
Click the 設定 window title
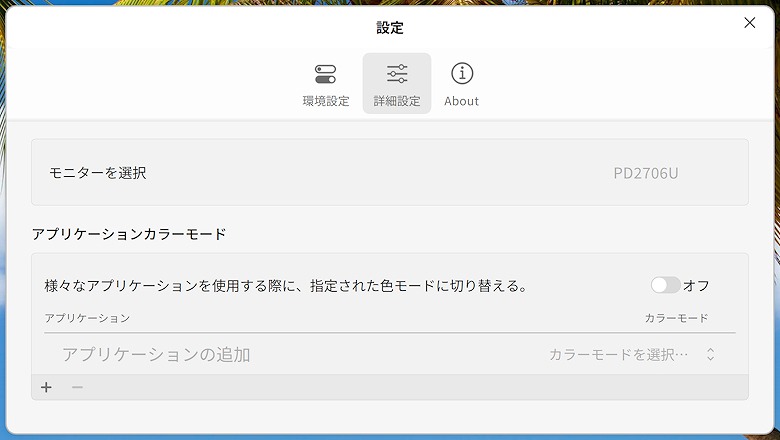390,28
